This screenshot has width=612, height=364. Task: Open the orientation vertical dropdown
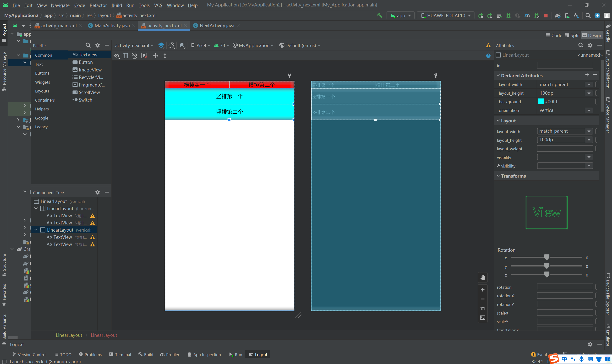pyautogui.click(x=589, y=110)
